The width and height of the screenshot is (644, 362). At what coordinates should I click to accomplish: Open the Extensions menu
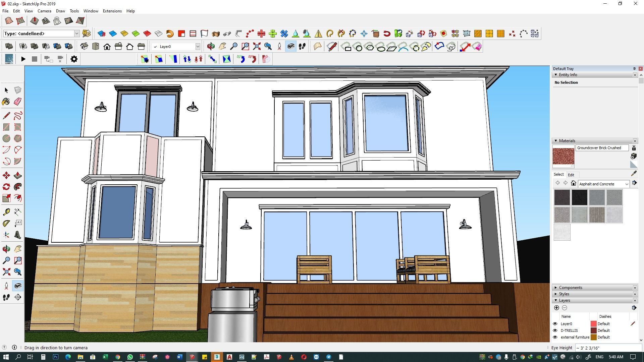coord(112,11)
